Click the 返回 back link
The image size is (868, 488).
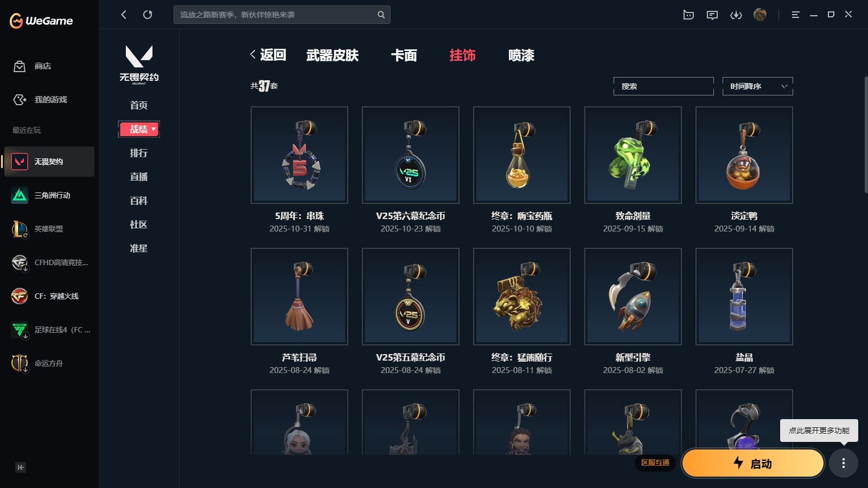coord(268,55)
